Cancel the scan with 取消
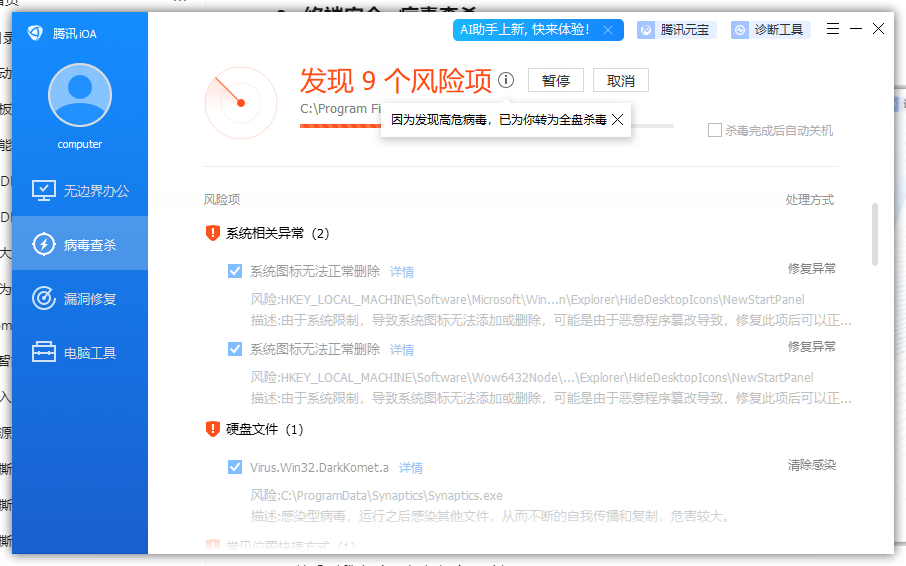The width and height of the screenshot is (906, 566). click(621, 80)
